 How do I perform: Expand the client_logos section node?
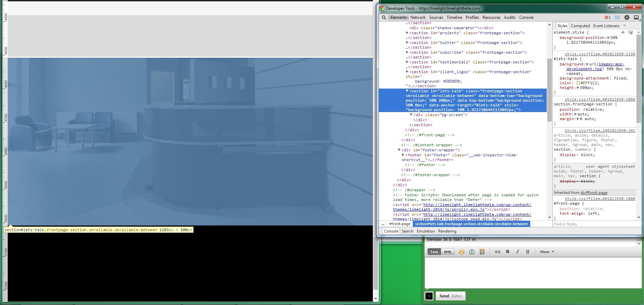(407, 72)
